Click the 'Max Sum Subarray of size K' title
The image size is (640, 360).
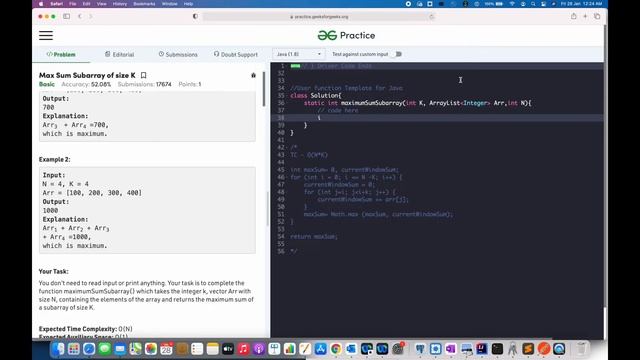click(x=87, y=75)
